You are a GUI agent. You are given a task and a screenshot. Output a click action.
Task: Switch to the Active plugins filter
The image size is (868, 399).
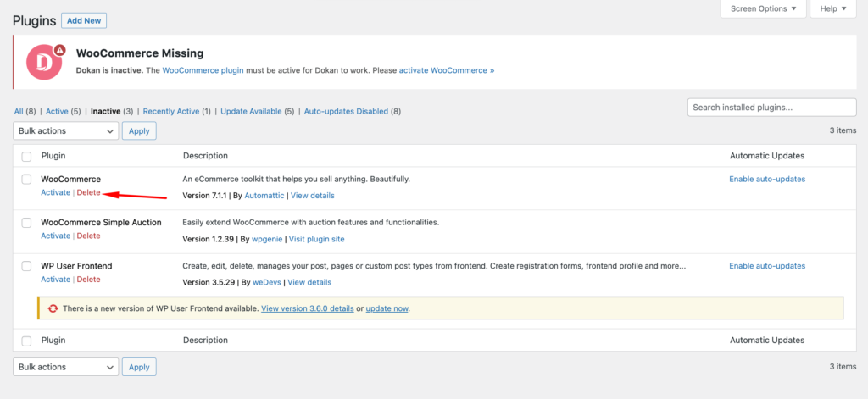pos(57,111)
